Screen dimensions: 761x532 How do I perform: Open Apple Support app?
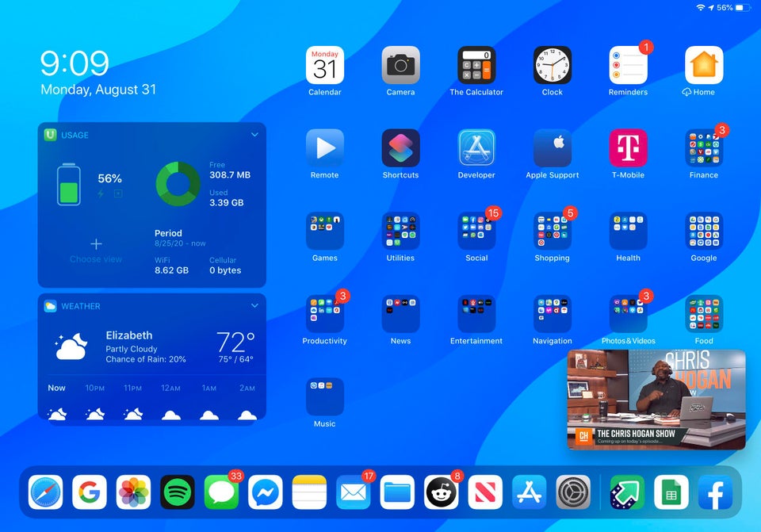point(553,148)
